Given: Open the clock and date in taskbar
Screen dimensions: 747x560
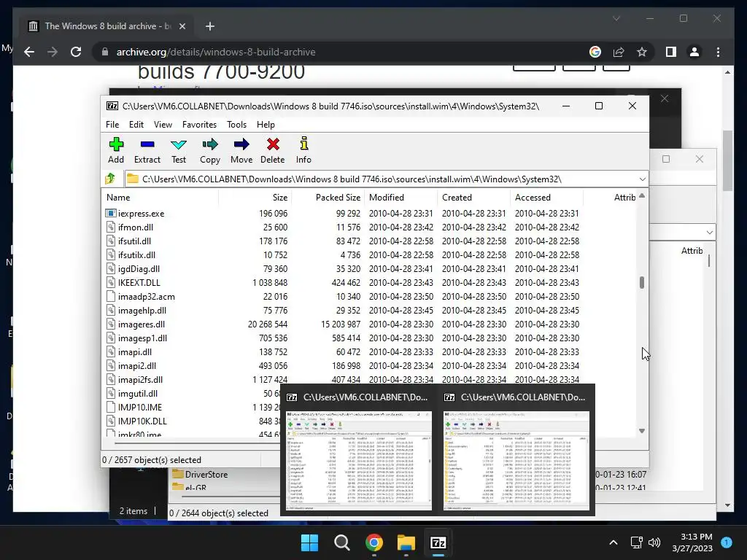Looking at the screenshot, I should pos(692,542).
